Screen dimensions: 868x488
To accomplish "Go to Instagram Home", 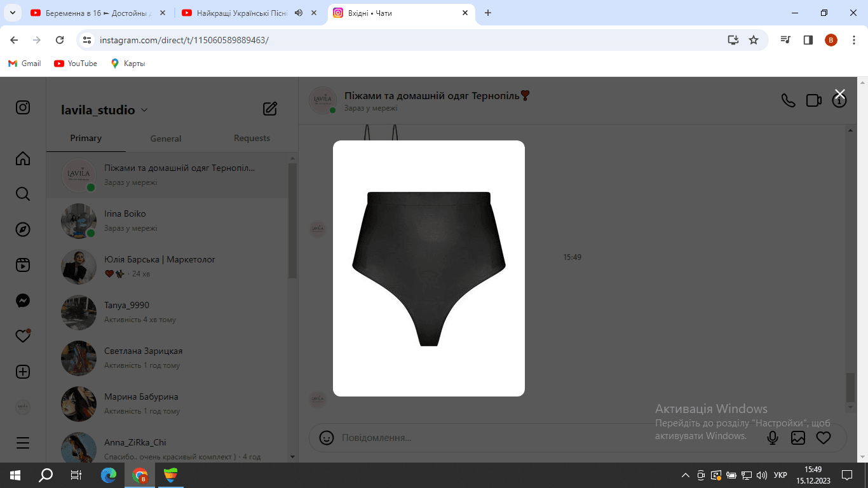I will (x=23, y=158).
